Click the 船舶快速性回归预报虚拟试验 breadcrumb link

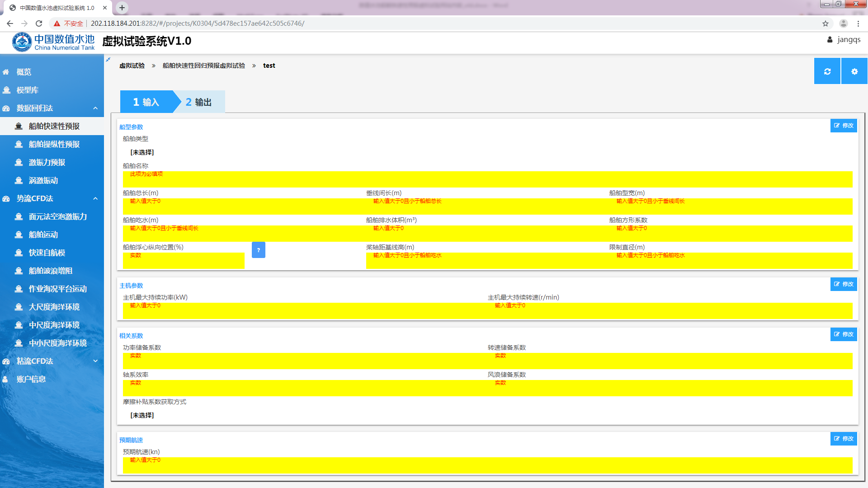pyautogui.click(x=203, y=66)
